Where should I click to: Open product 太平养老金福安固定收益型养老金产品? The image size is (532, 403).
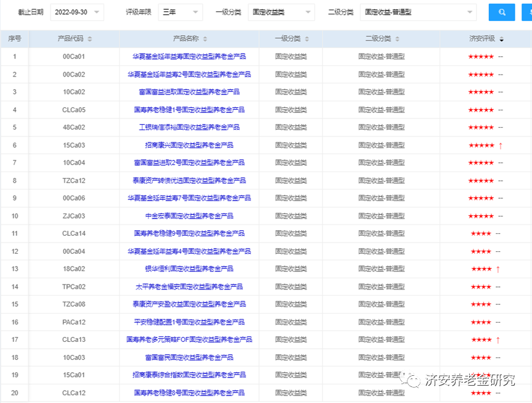point(189,286)
